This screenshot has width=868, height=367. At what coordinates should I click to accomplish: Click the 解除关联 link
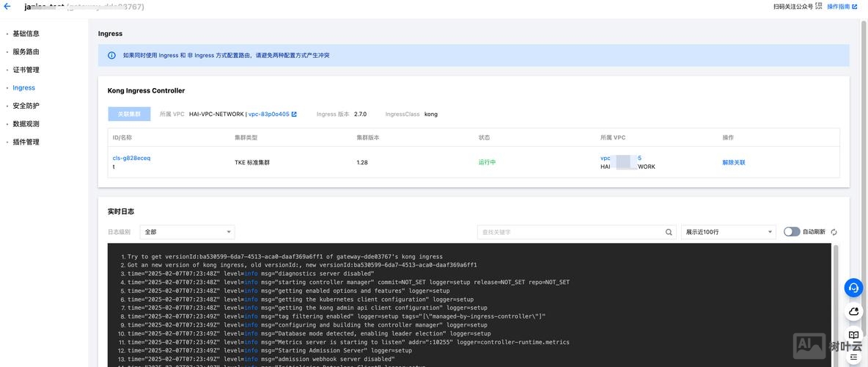[x=734, y=162]
